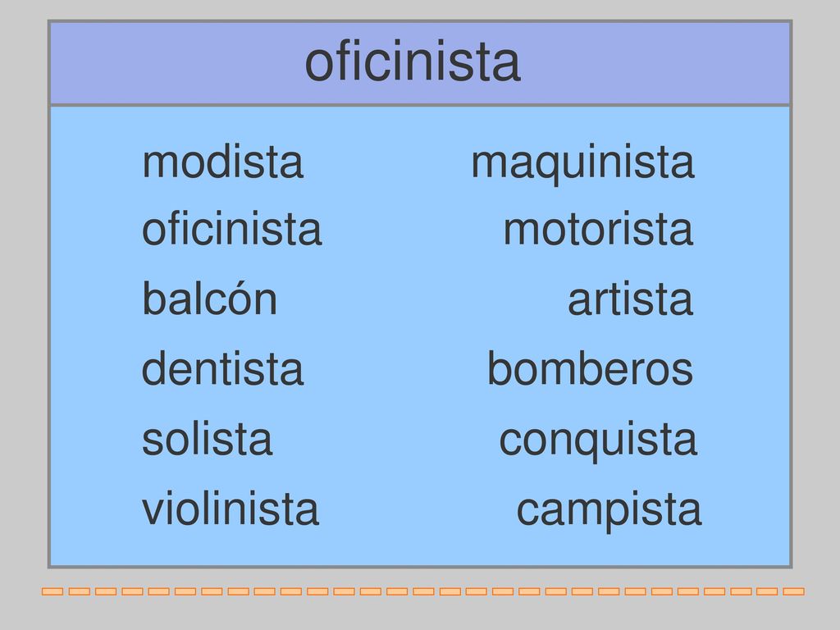Image resolution: width=840 pixels, height=630 pixels.
Task: Select the second orange segment from right
Action: click(x=767, y=591)
